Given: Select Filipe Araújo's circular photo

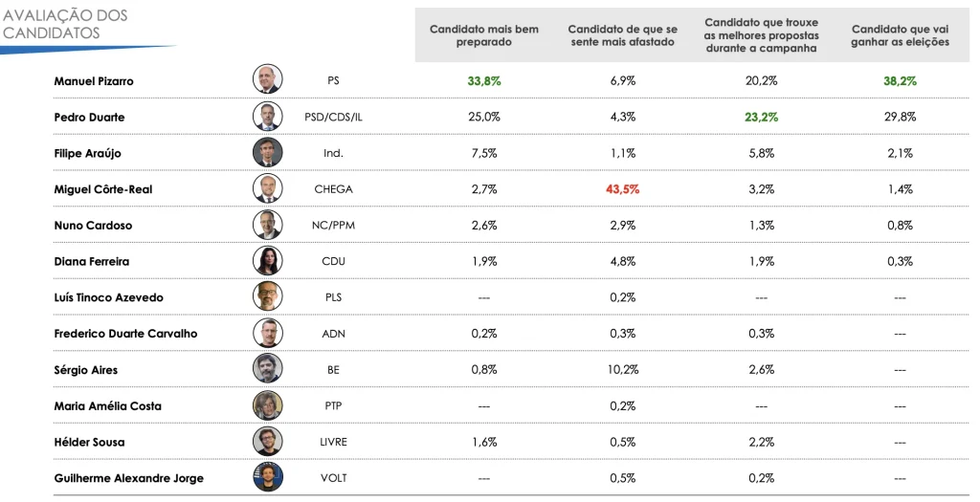Looking at the screenshot, I should click(x=268, y=153).
